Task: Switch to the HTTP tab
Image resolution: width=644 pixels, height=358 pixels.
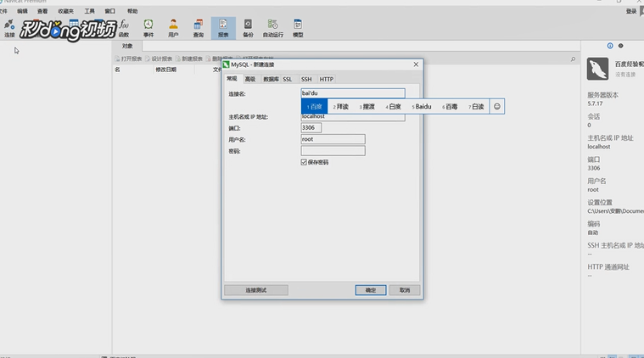Action: (327, 79)
